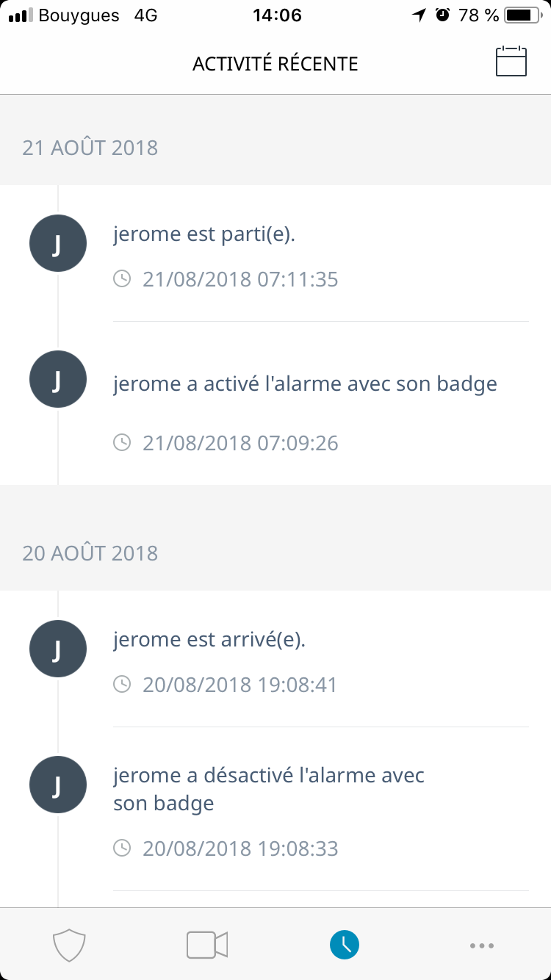This screenshot has width=551, height=980.
Task: Tap the timestamp 20/08/2018 19:08:41
Action: [240, 685]
